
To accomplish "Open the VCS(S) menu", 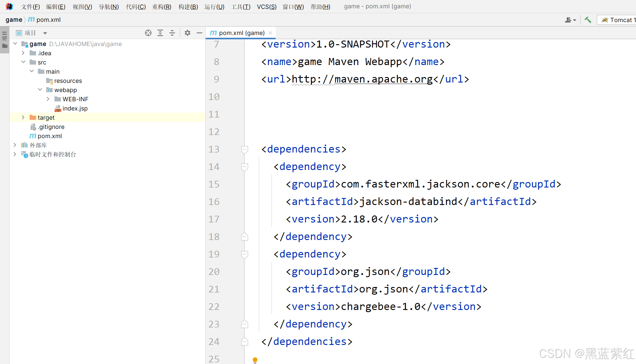I will point(266,6).
